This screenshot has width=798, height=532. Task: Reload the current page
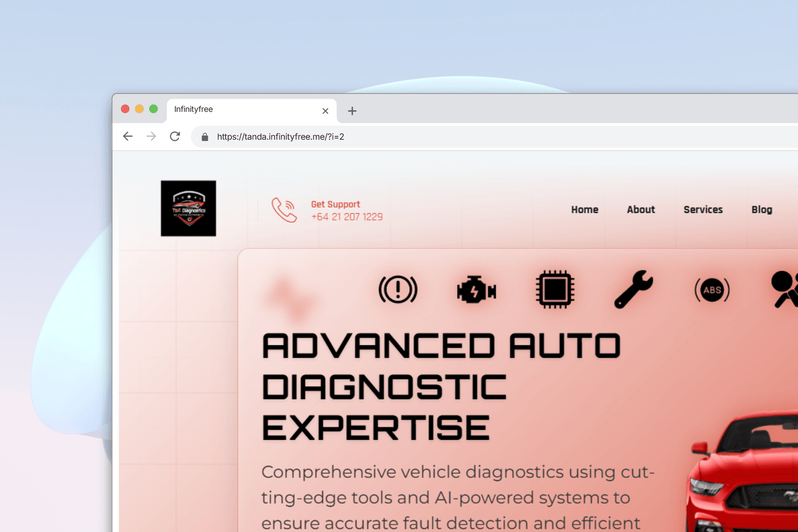tap(175, 137)
